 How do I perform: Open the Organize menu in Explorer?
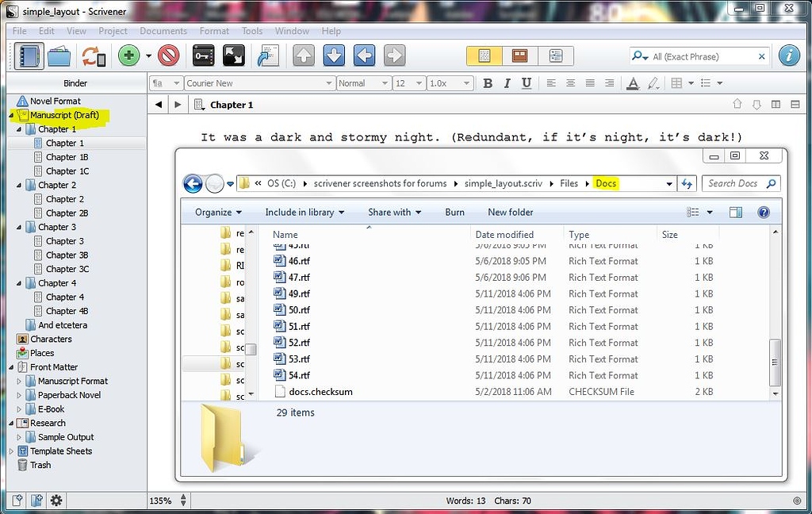(216, 212)
